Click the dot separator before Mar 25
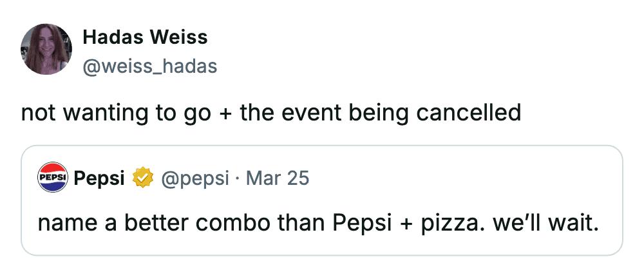This screenshot has width=644, height=277. 238,178
